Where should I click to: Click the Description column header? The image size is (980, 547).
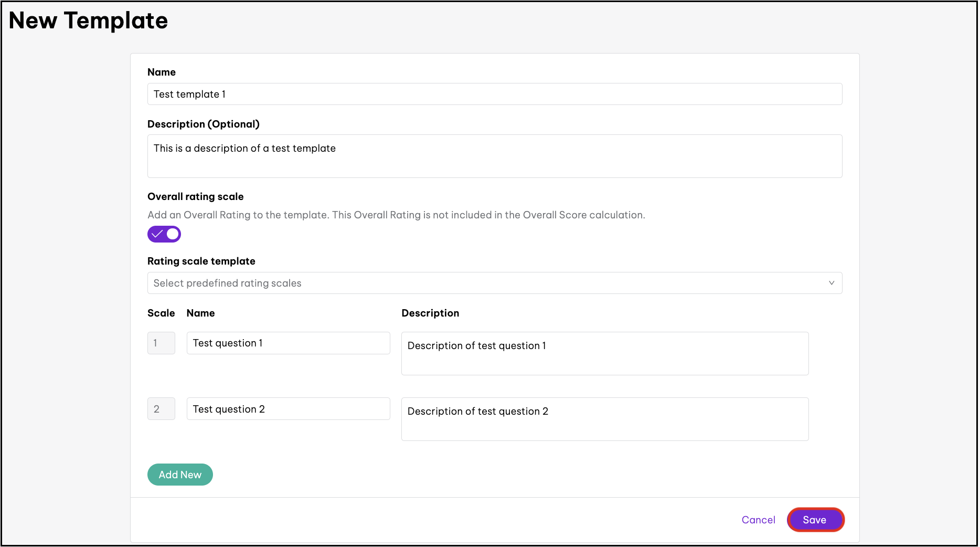(430, 313)
